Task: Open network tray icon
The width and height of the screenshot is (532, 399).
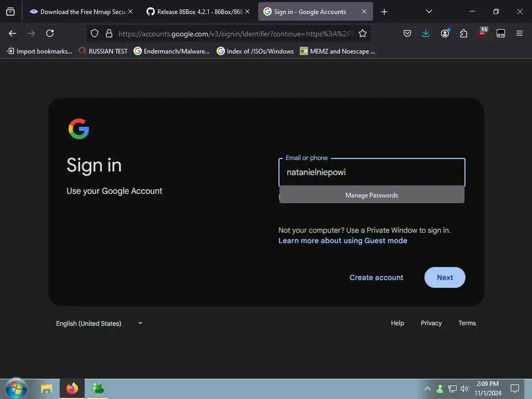Action: point(453,389)
